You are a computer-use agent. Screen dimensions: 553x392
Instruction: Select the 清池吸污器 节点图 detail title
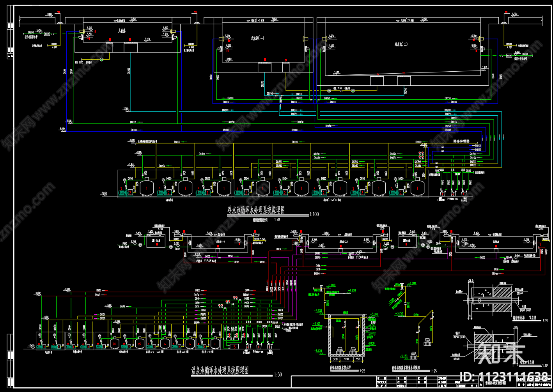click(525, 318)
